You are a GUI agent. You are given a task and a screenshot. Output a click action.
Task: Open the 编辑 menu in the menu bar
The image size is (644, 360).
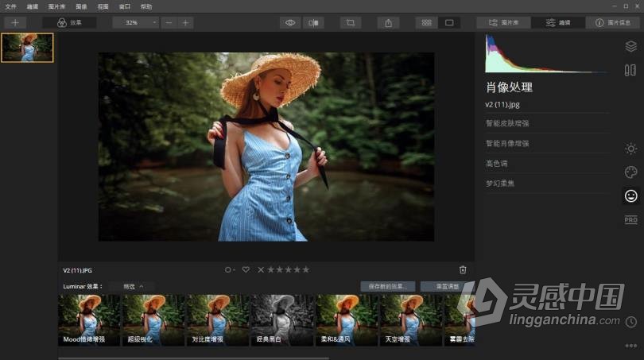coord(32,6)
